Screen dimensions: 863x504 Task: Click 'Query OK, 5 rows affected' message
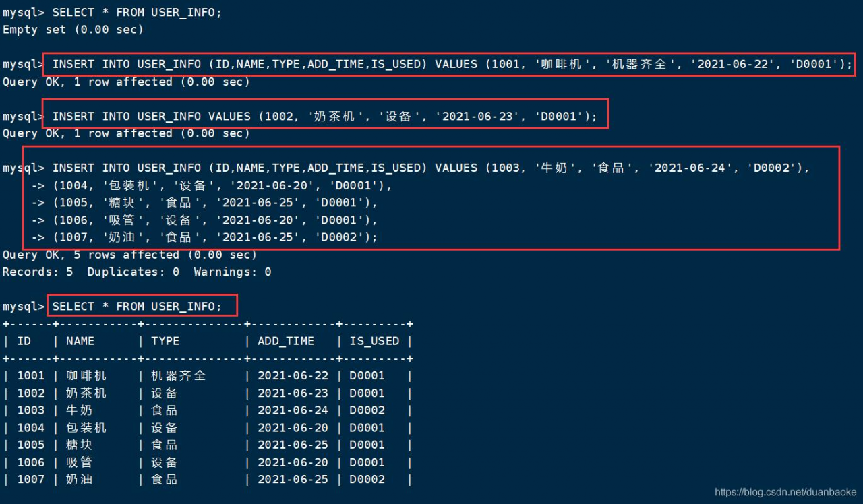(130, 255)
